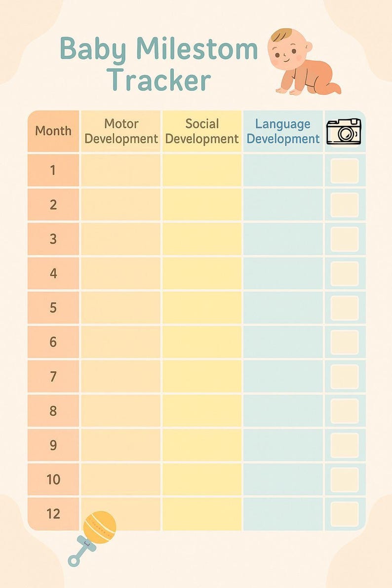Click the month 4 row label
Image resolution: width=392 pixels, height=588 pixels.
pyautogui.click(x=53, y=274)
